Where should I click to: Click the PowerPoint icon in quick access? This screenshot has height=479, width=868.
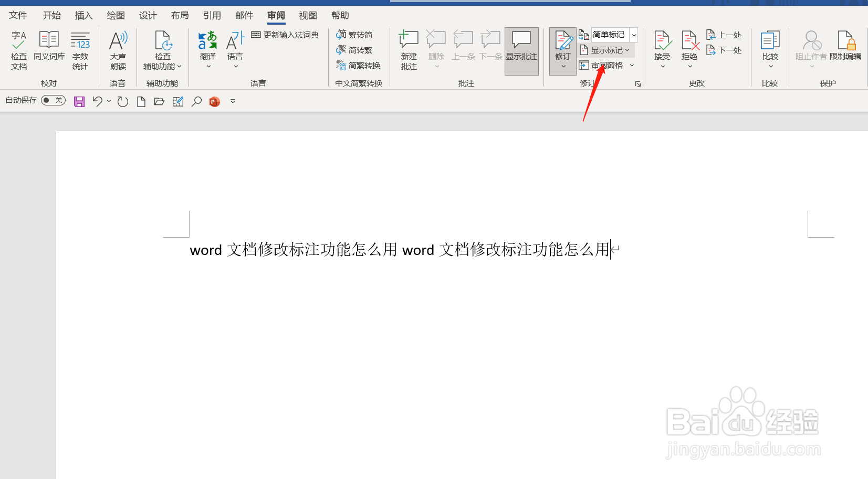214,101
